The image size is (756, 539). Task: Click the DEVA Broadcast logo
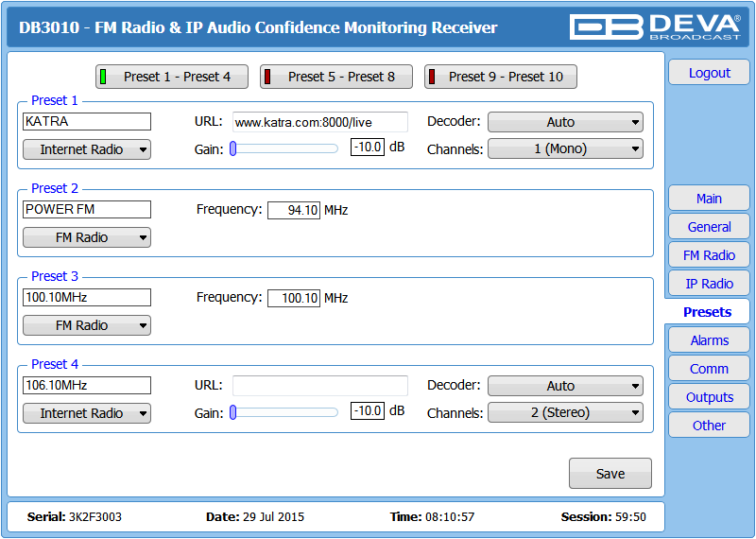click(655, 27)
